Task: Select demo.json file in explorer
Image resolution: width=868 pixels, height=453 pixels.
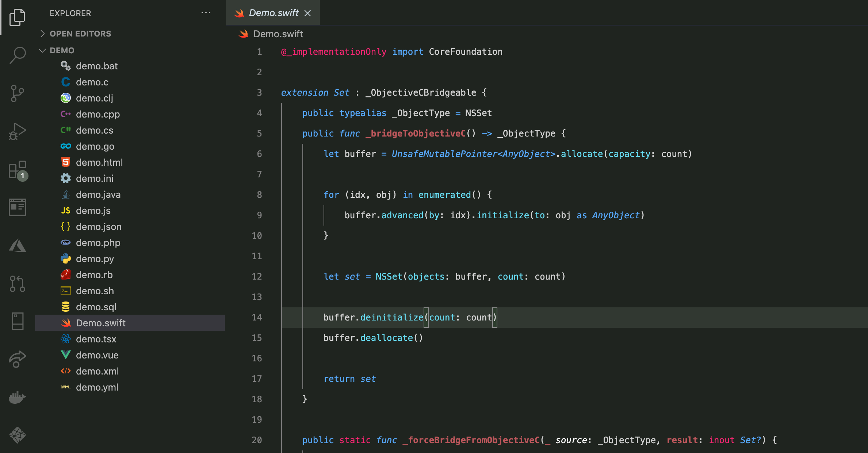Action: (x=99, y=227)
